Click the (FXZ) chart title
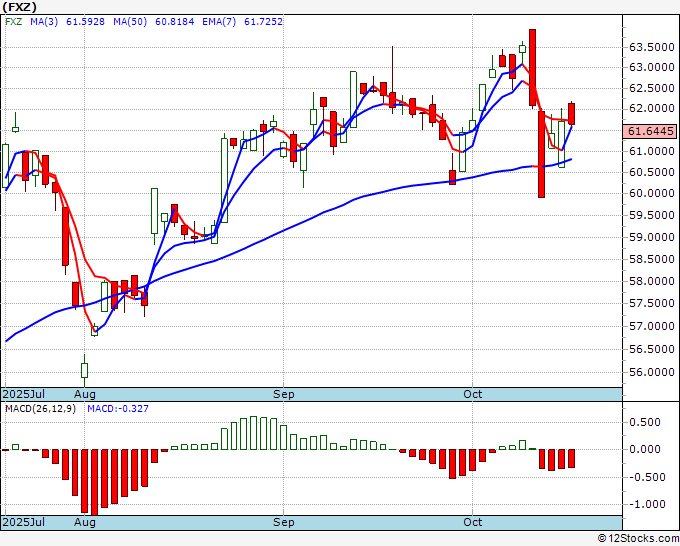The height and width of the screenshot is (546, 680). click(x=19, y=7)
